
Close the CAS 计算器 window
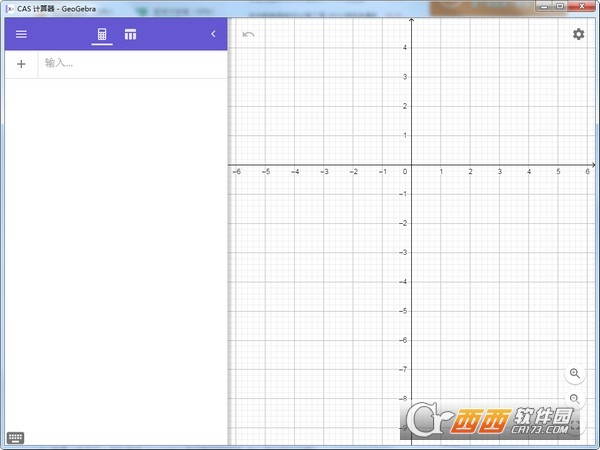582,7
